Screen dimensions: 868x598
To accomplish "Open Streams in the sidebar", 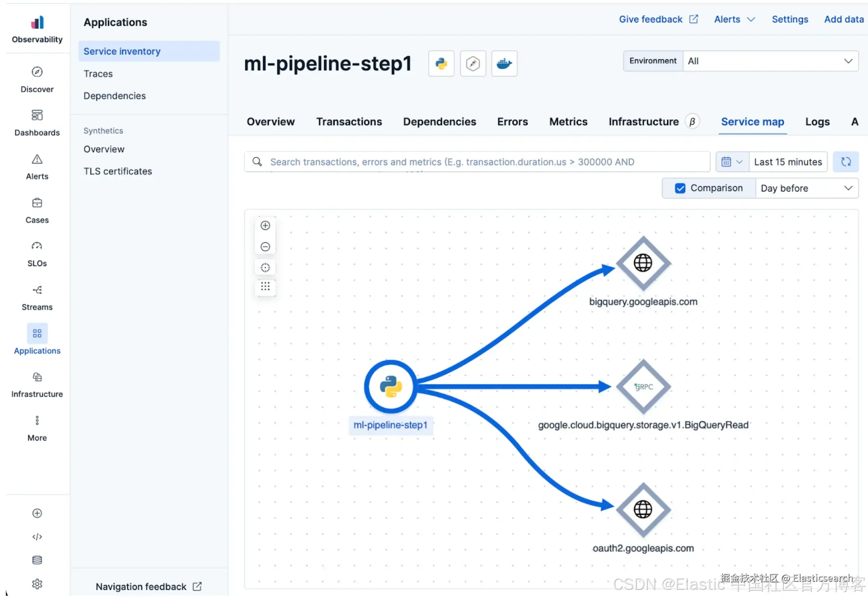I will (x=37, y=297).
